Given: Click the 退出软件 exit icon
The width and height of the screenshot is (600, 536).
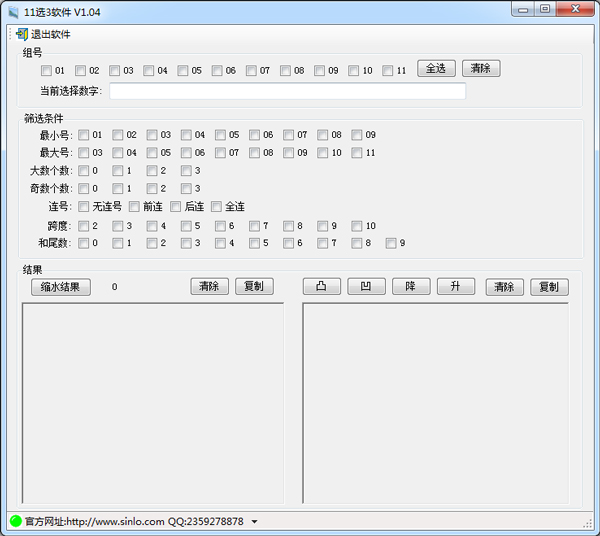Looking at the screenshot, I should pyautogui.click(x=22, y=34).
